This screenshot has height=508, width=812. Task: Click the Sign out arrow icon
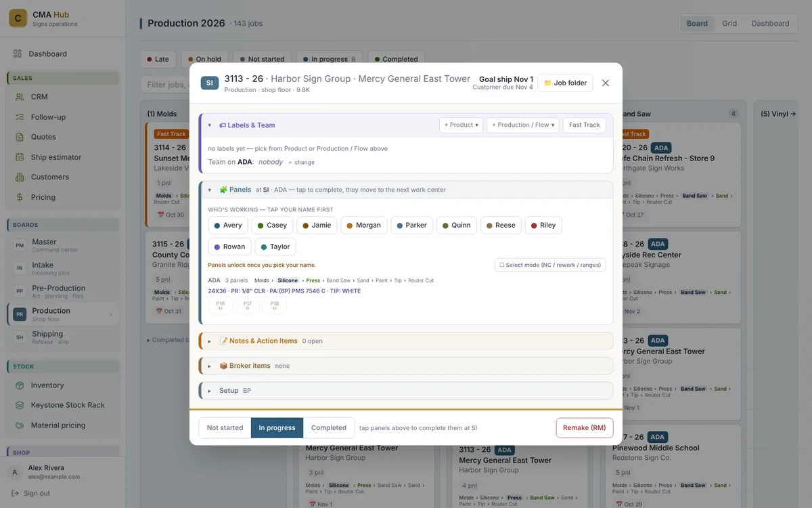(x=15, y=493)
